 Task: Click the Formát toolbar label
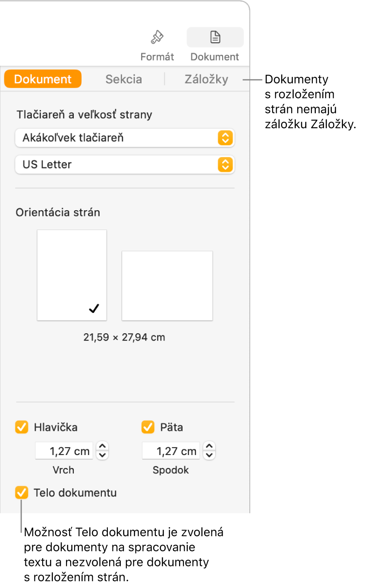[x=157, y=57]
